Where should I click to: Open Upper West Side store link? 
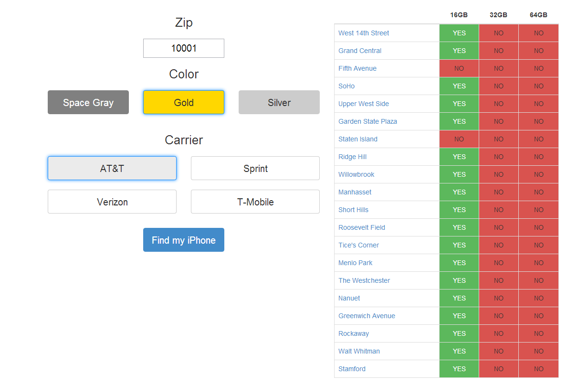[x=364, y=104]
